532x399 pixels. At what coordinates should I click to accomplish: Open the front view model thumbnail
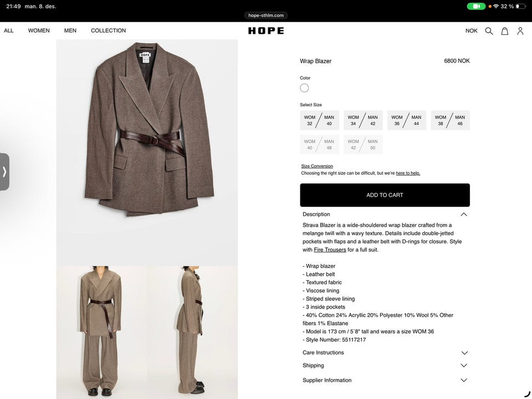pyautogui.click(x=101, y=332)
